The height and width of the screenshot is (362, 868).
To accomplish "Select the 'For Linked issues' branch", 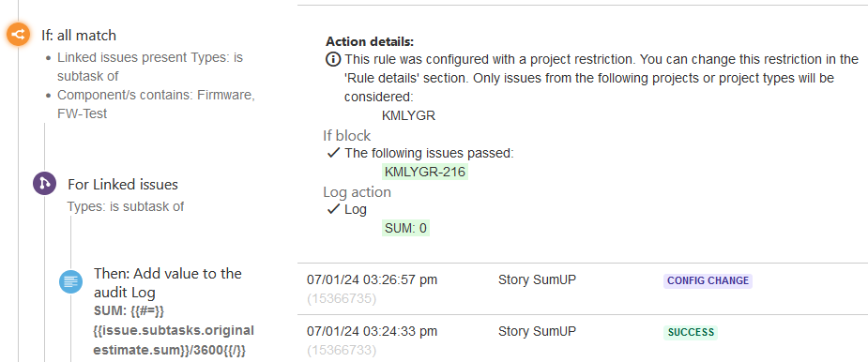I will [x=123, y=184].
